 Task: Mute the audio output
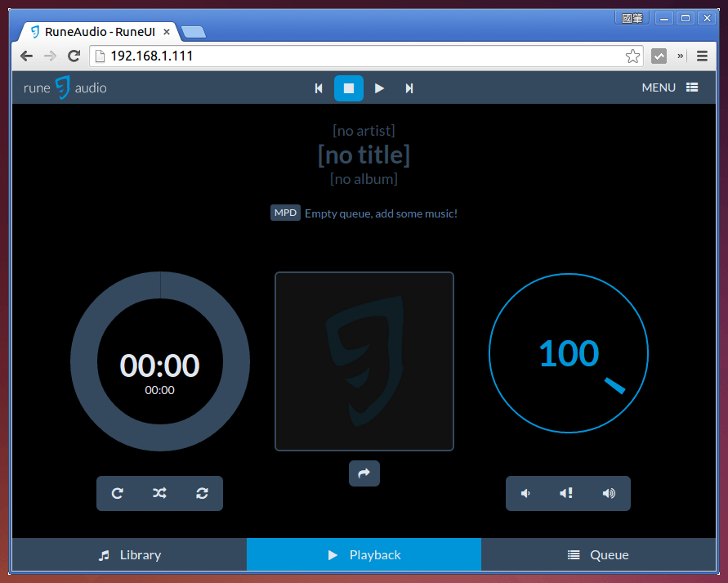[566, 493]
